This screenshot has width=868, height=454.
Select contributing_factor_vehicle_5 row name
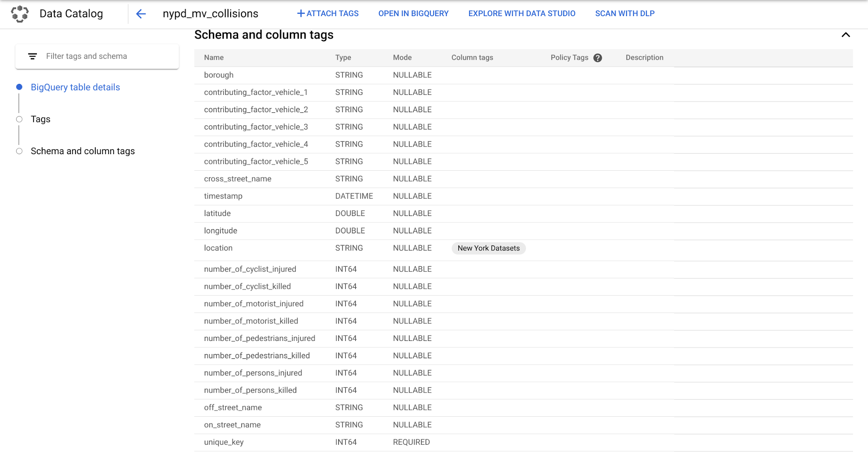(x=256, y=162)
